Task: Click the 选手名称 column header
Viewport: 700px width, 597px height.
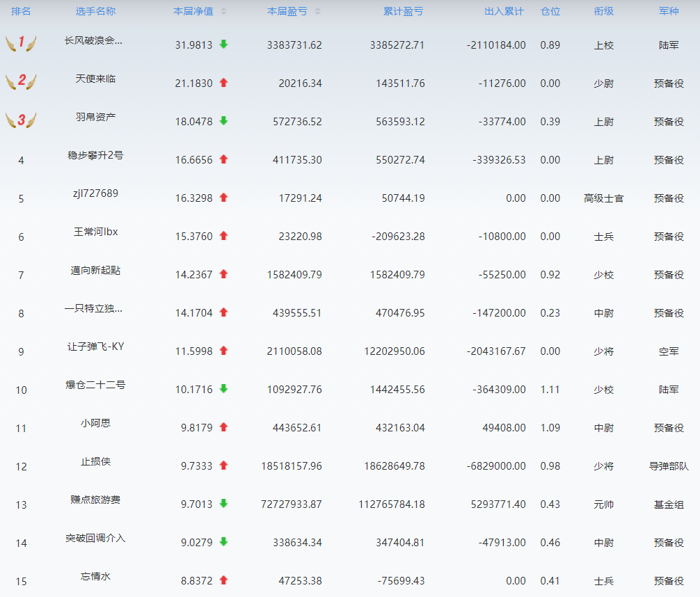Action: pyautogui.click(x=95, y=11)
